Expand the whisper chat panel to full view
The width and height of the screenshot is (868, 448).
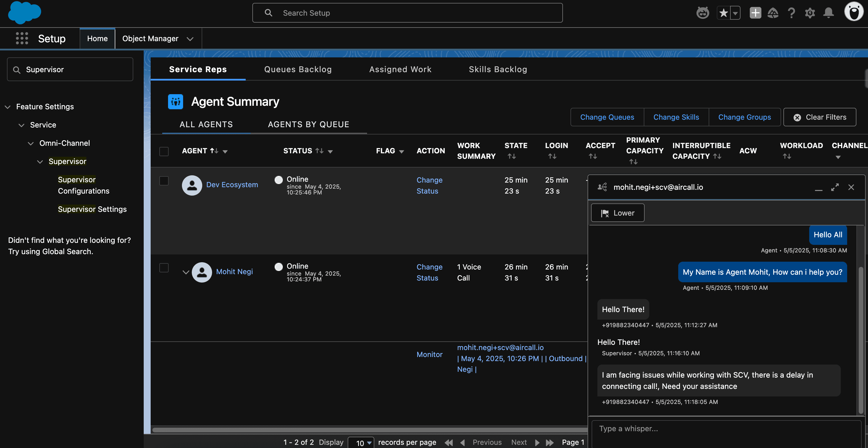coord(835,187)
